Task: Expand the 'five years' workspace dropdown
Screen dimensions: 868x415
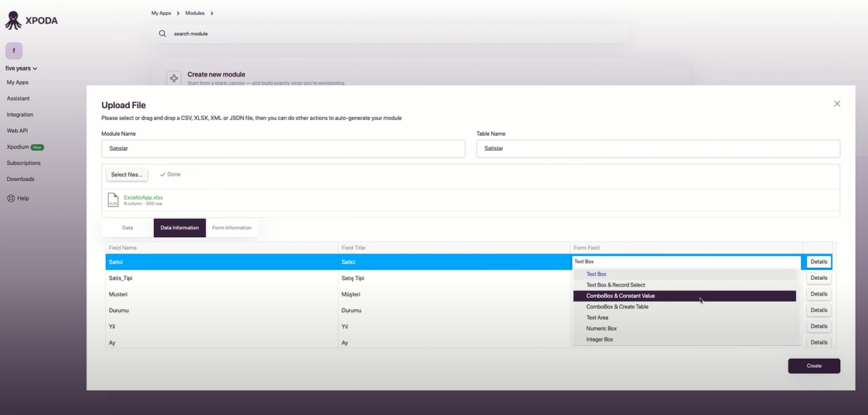Action: (x=21, y=68)
